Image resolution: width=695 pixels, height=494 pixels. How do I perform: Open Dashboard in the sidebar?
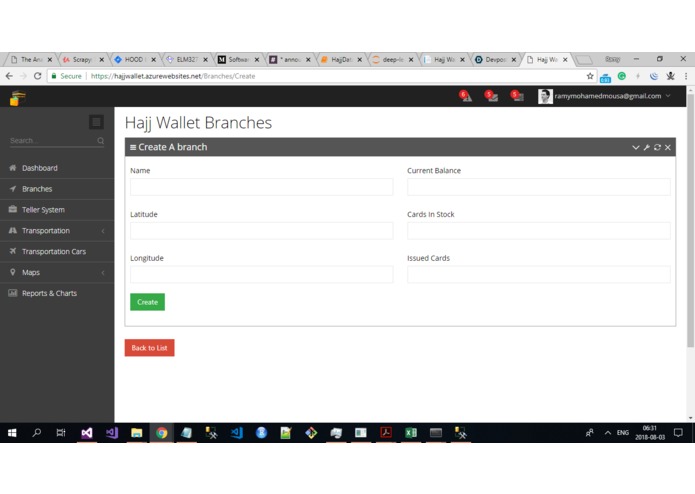[x=57, y=168]
